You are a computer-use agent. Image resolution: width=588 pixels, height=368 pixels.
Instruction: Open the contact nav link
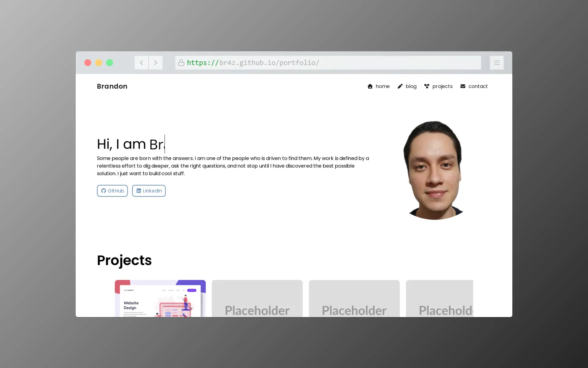(x=478, y=86)
